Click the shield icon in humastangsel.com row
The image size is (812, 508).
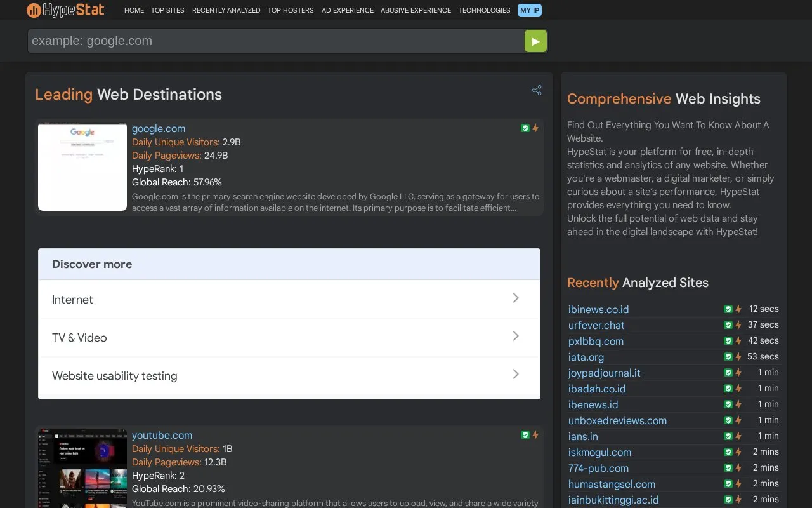tap(728, 484)
